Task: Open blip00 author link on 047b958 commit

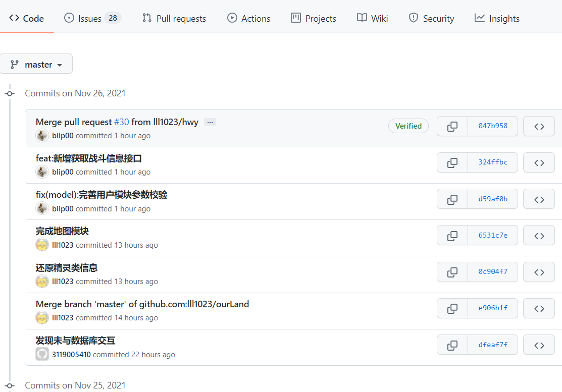Action: 63,136
